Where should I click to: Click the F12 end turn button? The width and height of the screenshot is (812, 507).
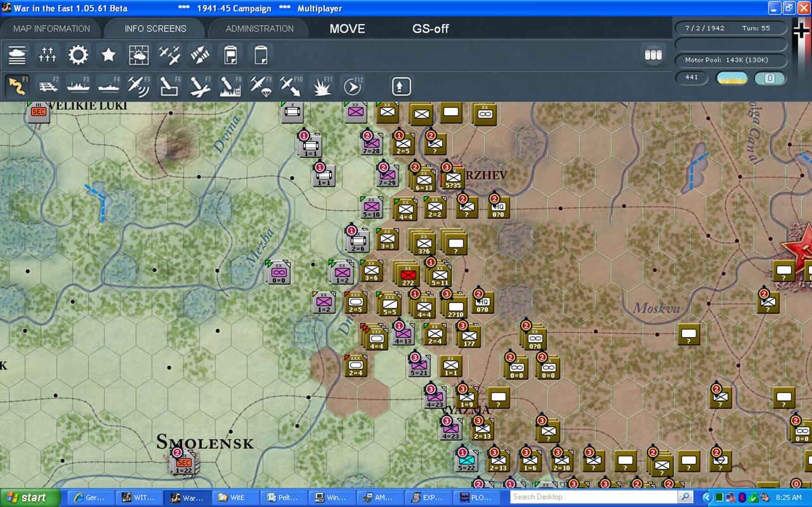[352, 86]
